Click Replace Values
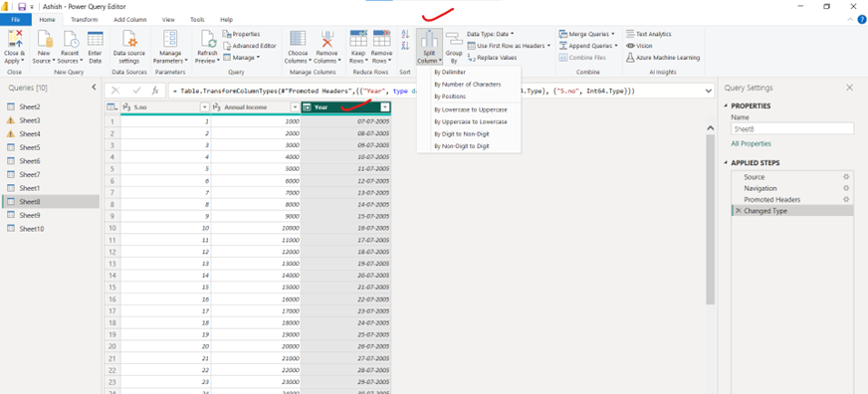The height and width of the screenshot is (394, 868). 492,58
